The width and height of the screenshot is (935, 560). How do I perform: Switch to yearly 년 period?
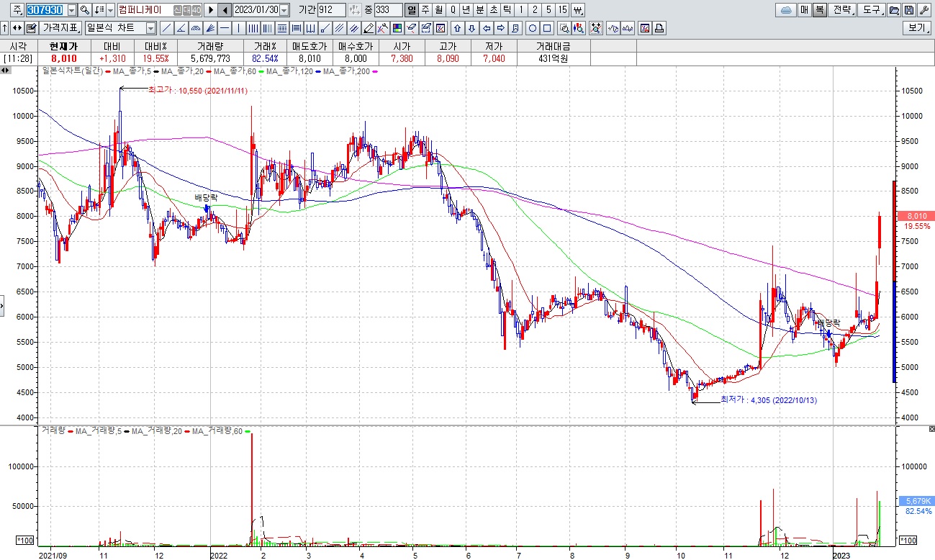click(466, 10)
